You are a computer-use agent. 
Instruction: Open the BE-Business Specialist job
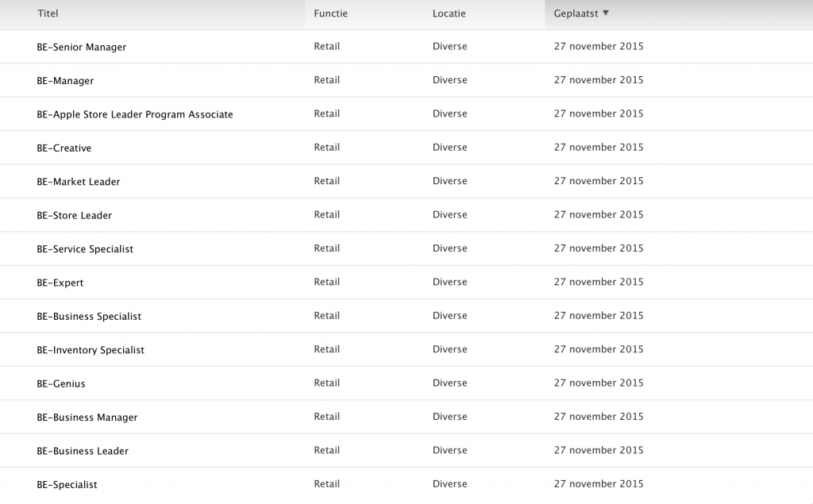(89, 317)
